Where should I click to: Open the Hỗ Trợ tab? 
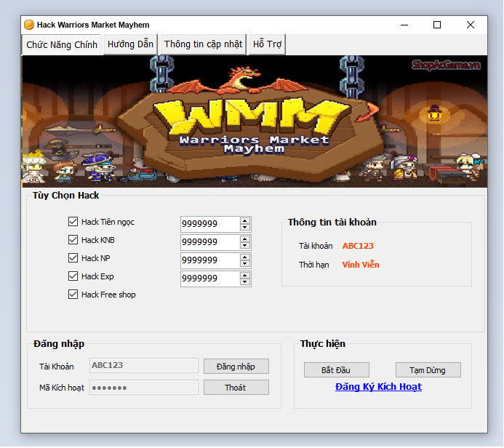tap(267, 44)
